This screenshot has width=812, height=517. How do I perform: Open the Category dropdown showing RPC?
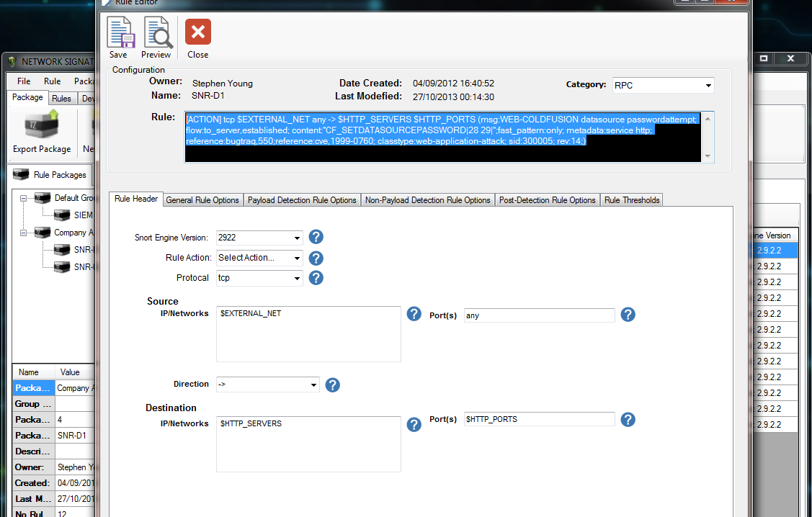click(664, 86)
